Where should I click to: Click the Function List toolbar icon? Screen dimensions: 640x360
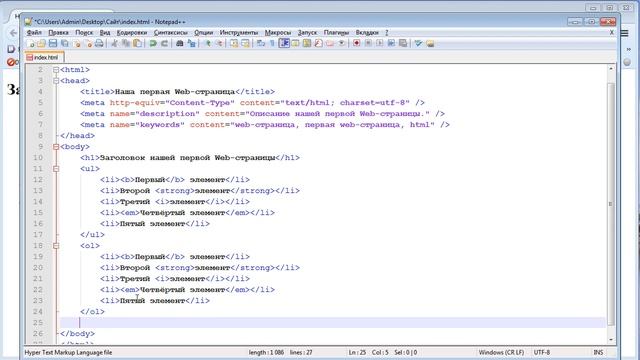pos(318,43)
